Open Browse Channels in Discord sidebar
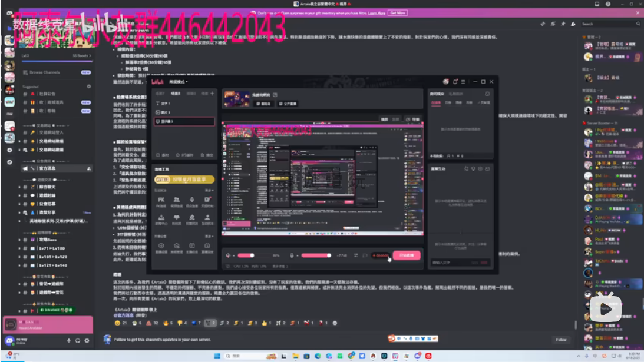644x362 pixels. (x=45, y=72)
